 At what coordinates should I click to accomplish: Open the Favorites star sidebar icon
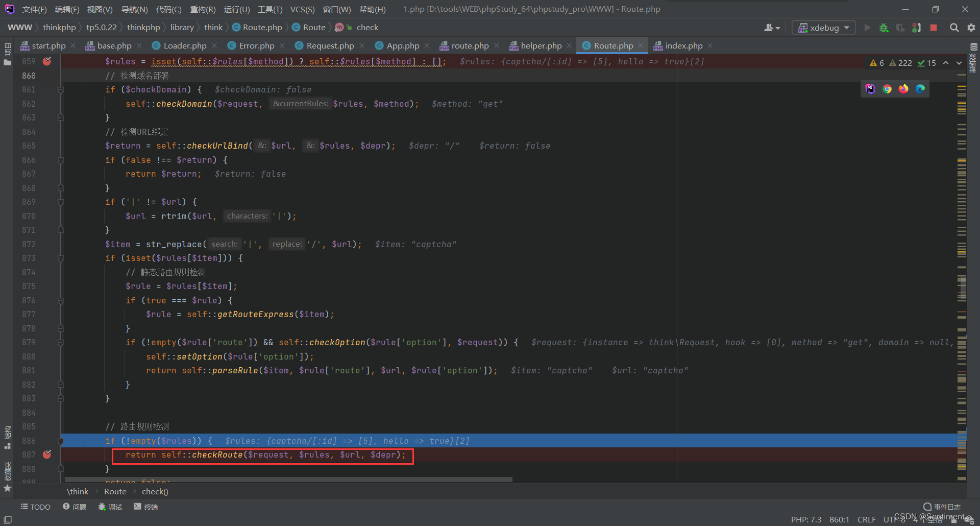7,488
